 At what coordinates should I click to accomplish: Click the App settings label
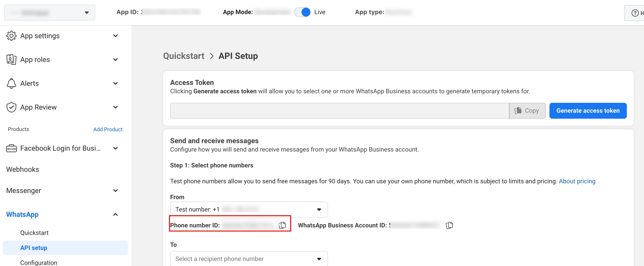pos(40,36)
